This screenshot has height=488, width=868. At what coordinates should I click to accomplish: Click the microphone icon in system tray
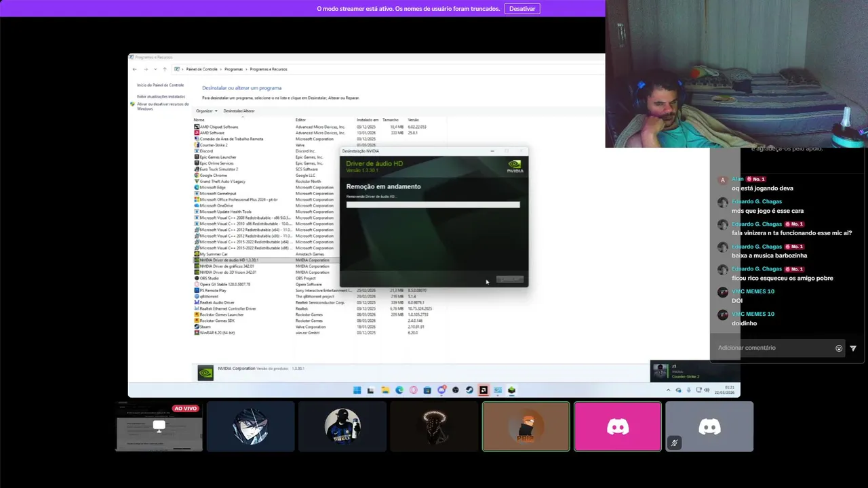click(x=688, y=390)
